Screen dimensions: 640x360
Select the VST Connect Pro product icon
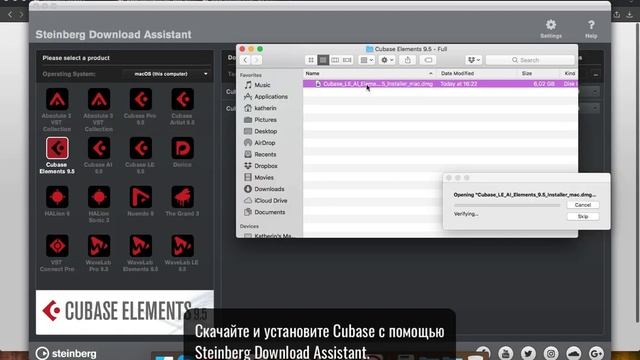tap(57, 246)
